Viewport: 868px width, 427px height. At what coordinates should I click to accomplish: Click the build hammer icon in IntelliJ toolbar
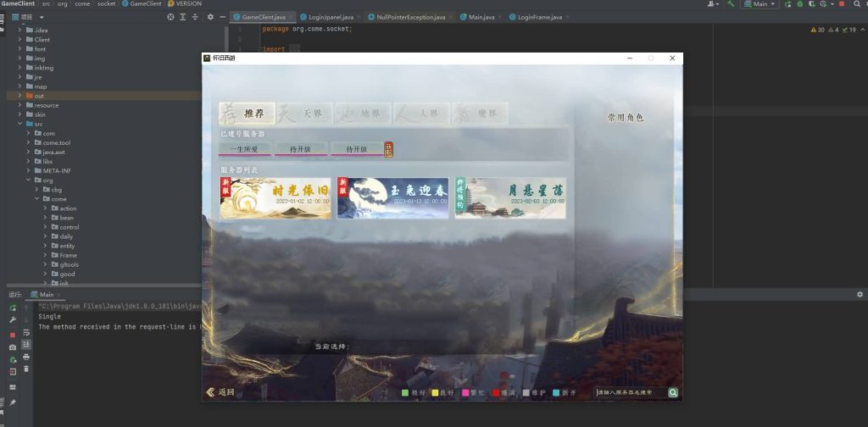click(x=731, y=4)
